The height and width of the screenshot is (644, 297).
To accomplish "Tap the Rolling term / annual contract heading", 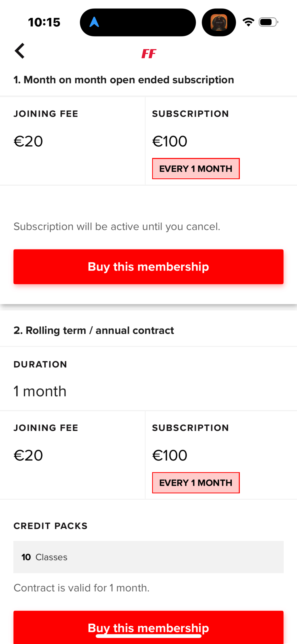I will click(x=94, y=330).
